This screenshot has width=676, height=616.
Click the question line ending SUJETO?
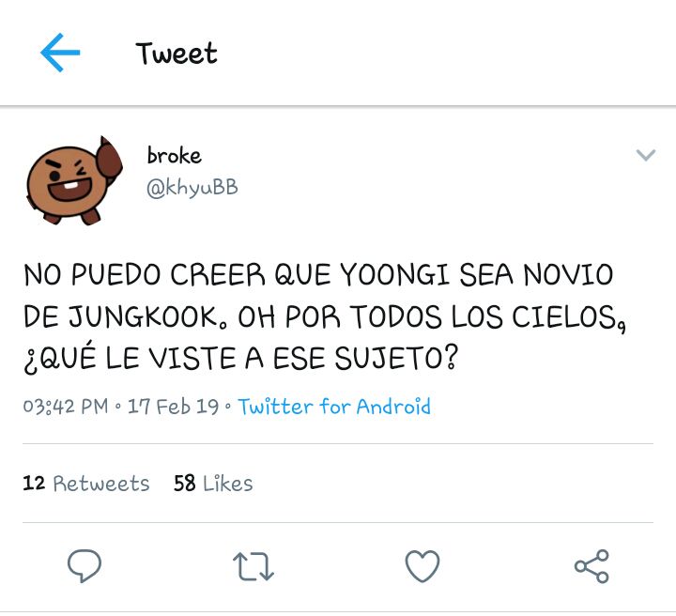240,358
